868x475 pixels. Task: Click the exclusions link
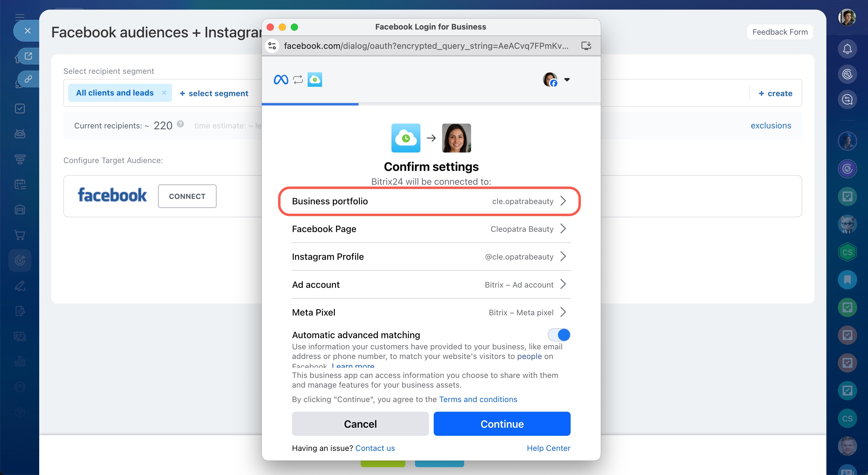[x=771, y=126]
